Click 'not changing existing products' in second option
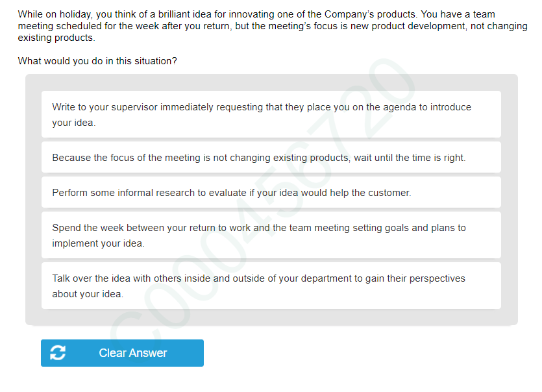This screenshot has height=392, width=542. coord(284,158)
